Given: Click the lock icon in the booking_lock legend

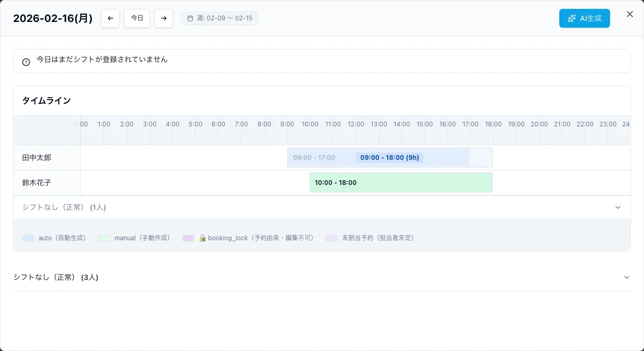Looking at the screenshot, I should [202, 238].
